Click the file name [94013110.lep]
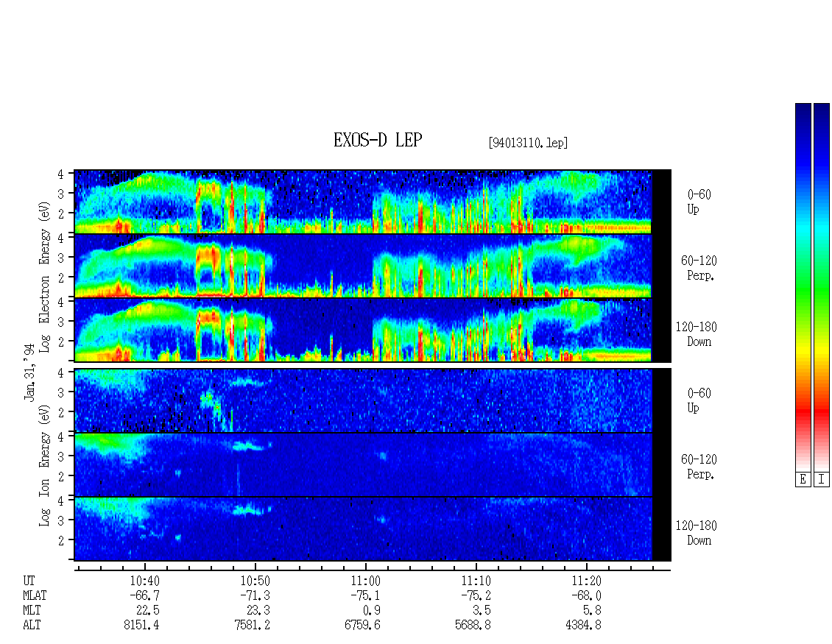Viewport: 832px width, 644px height. [x=528, y=143]
